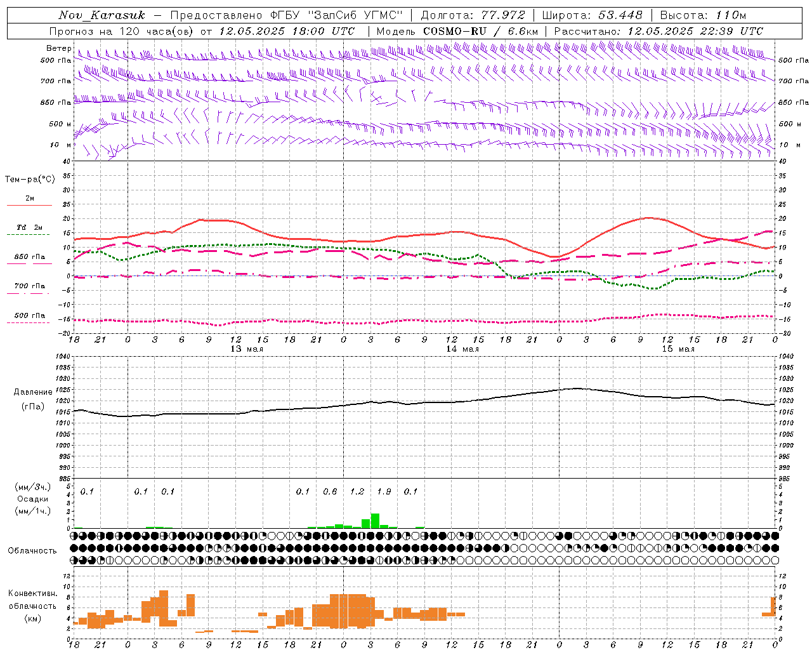Screen dimensions: 812x650
Task: Click the left '10 м' wind level label
Action: coord(61,145)
